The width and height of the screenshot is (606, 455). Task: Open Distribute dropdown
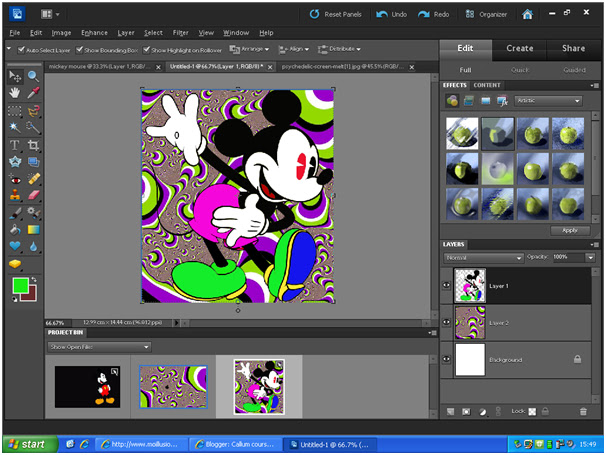click(339, 49)
